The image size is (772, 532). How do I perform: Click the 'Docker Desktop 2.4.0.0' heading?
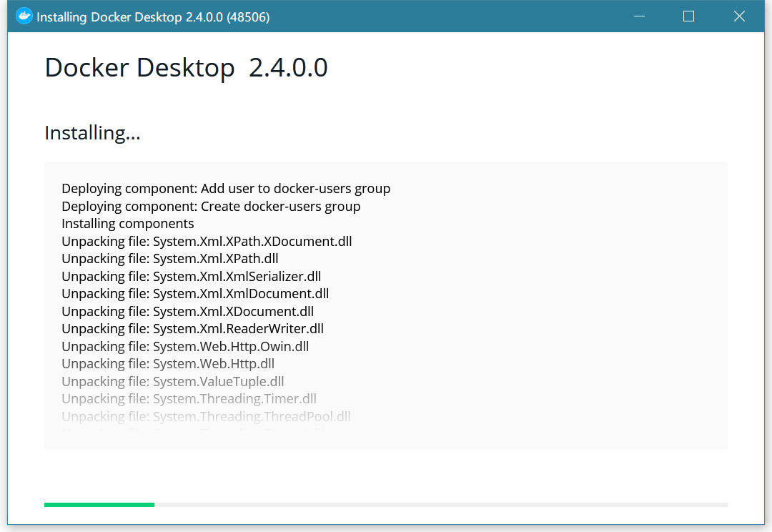click(x=186, y=68)
